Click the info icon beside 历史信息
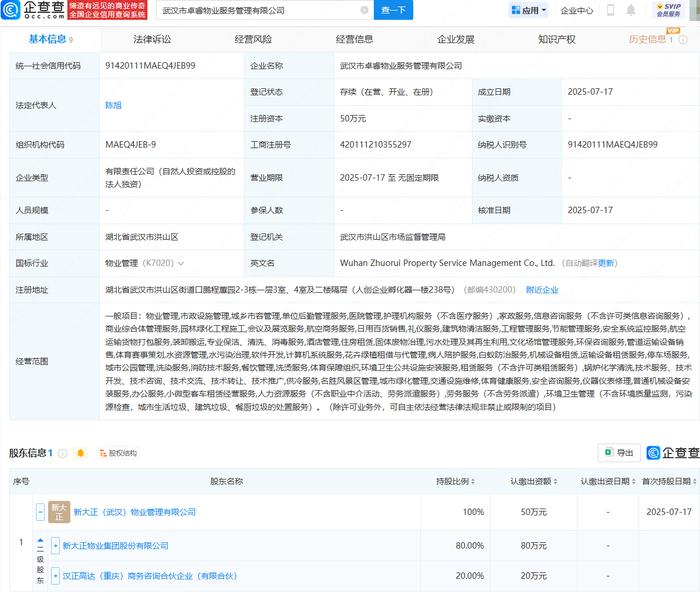Image resolution: width=700 pixels, height=594 pixels. pyautogui.click(x=683, y=40)
